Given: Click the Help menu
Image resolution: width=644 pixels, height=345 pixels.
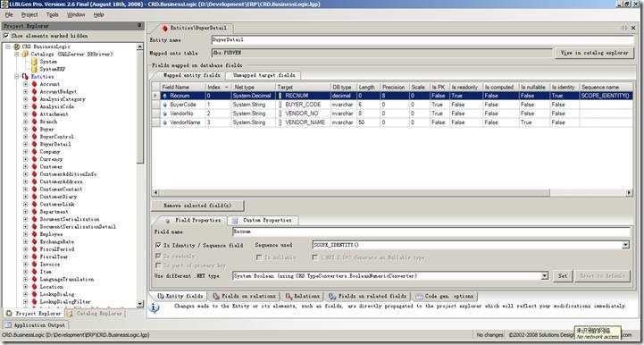Looking at the screenshot, I should click(x=99, y=15).
